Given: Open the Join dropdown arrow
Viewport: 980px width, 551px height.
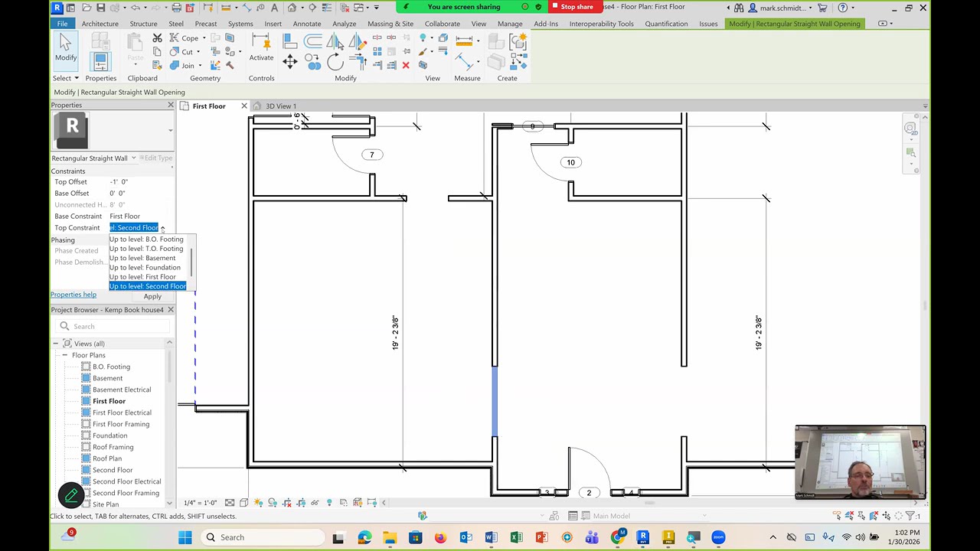Looking at the screenshot, I should pos(201,66).
